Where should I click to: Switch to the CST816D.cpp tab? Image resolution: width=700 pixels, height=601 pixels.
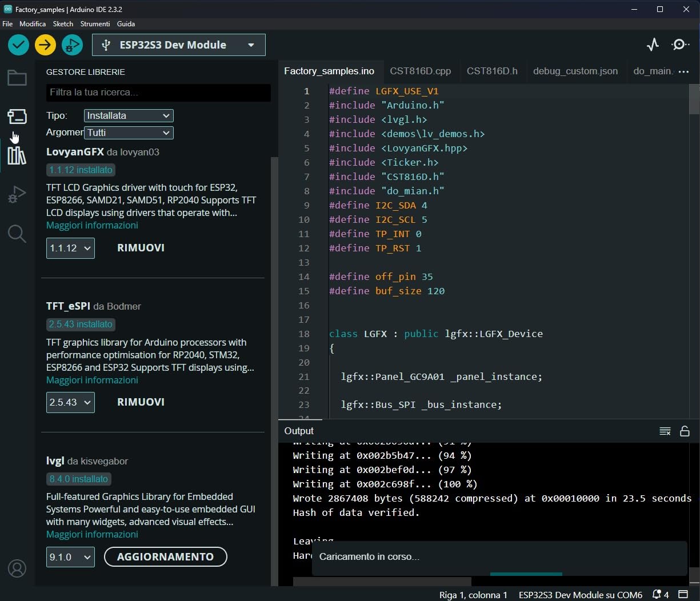(x=421, y=71)
